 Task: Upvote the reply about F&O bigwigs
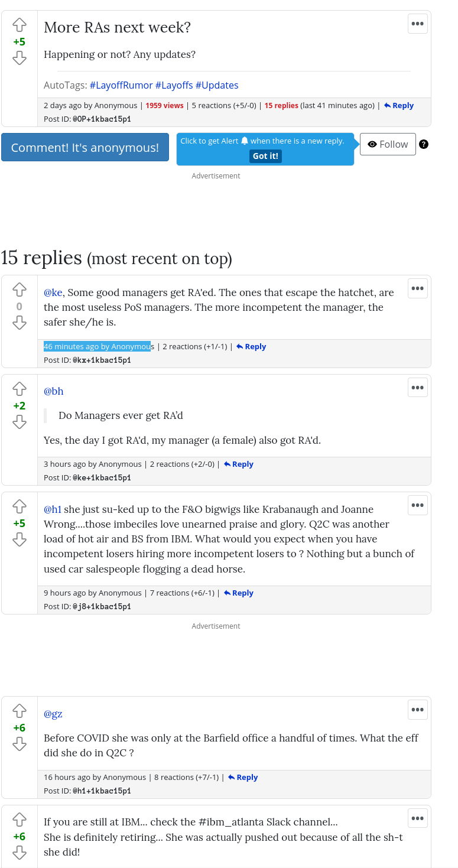pyautogui.click(x=20, y=506)
